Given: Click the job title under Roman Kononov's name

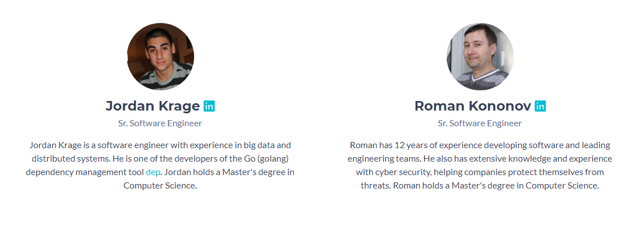Looking at the screenshot, I should (x=480, y=123).
